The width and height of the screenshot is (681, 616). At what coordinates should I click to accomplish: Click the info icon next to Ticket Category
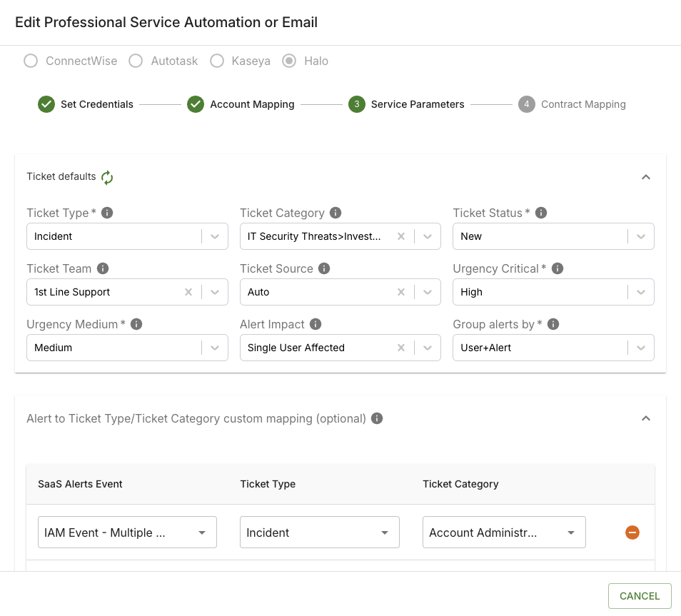[336, 213]
